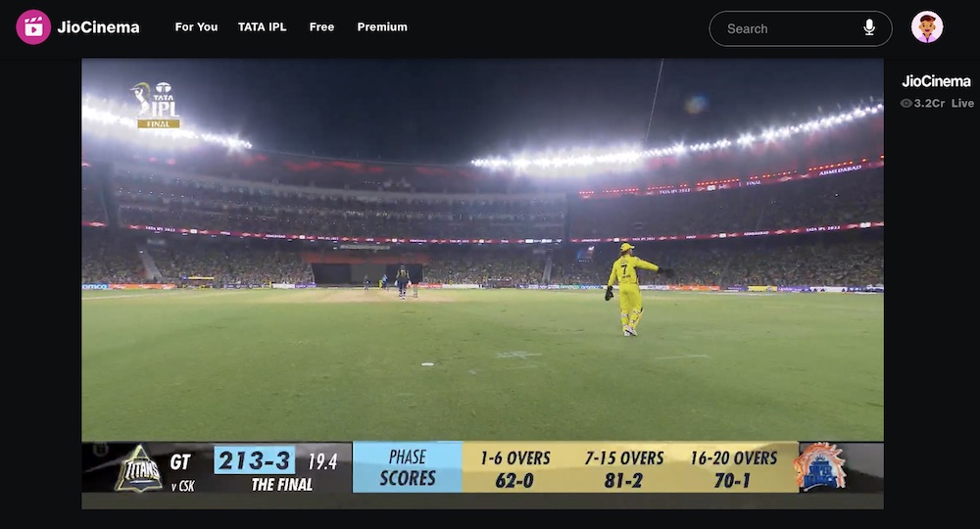
Task: Activate the microphone voice search icon
Action: 869,28
